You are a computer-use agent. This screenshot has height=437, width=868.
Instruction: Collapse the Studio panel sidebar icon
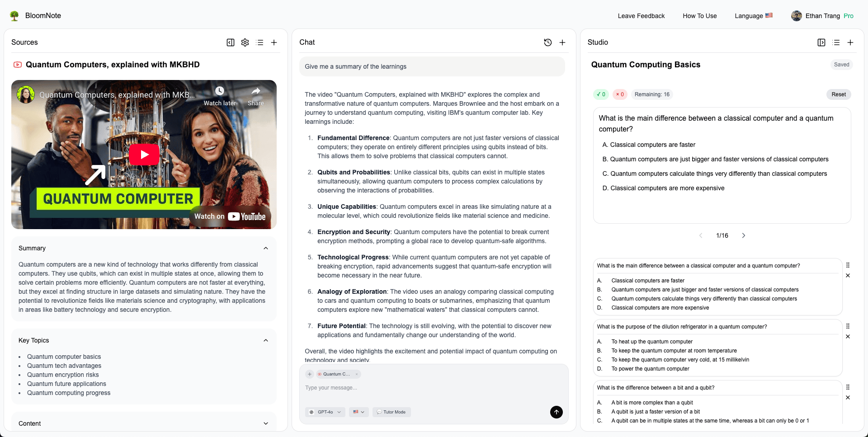tap(821, 42)
